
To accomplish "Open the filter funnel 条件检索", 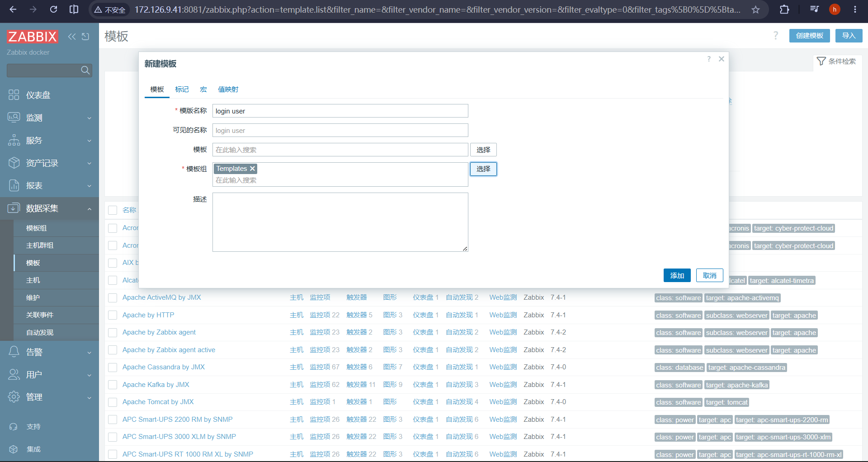I will tap(837, 61).
